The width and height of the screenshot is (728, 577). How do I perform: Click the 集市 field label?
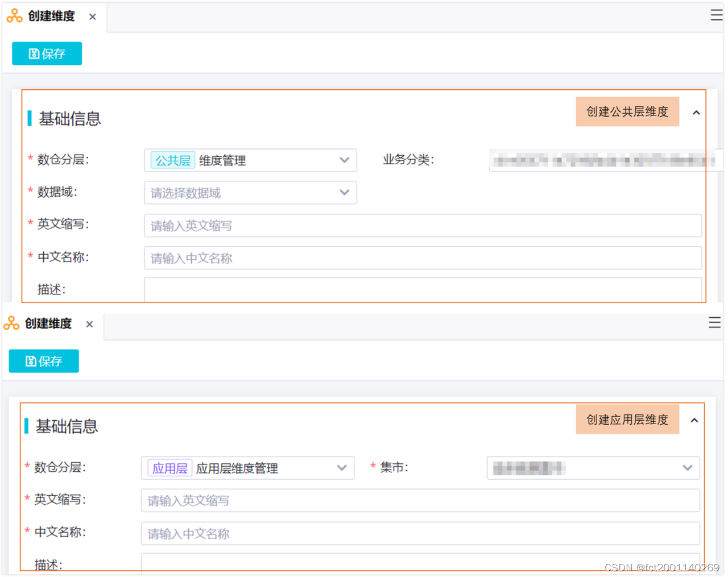coord(394,467)
